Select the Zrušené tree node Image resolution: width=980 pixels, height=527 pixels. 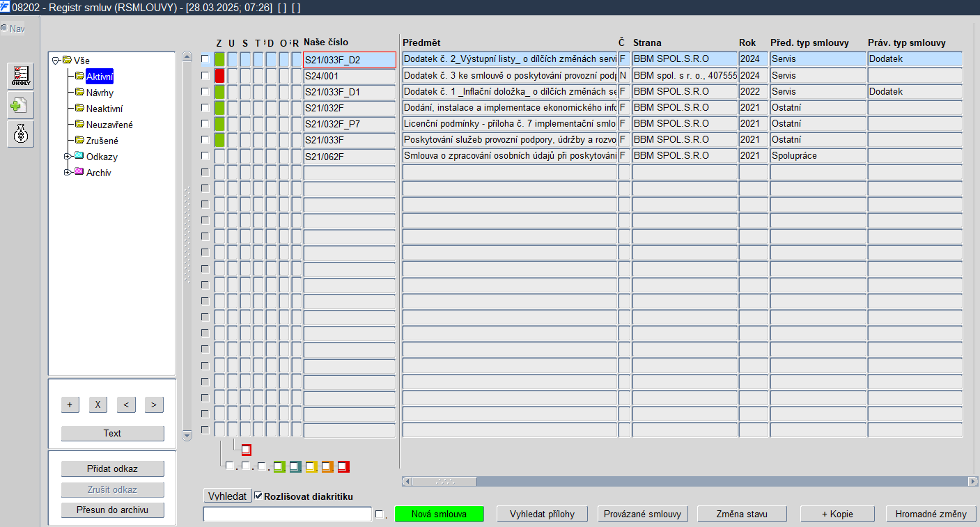102,141
